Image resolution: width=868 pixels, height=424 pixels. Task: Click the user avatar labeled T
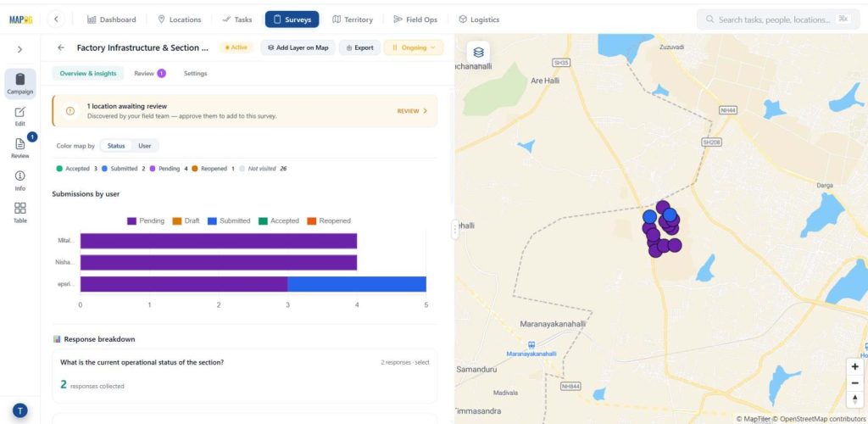coord(20,410)
